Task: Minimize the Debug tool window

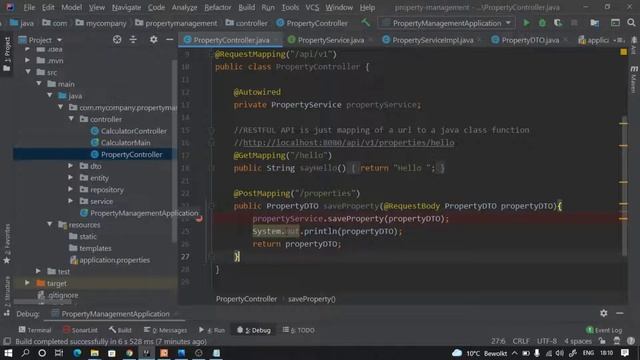Action: [x=620, y=313]
